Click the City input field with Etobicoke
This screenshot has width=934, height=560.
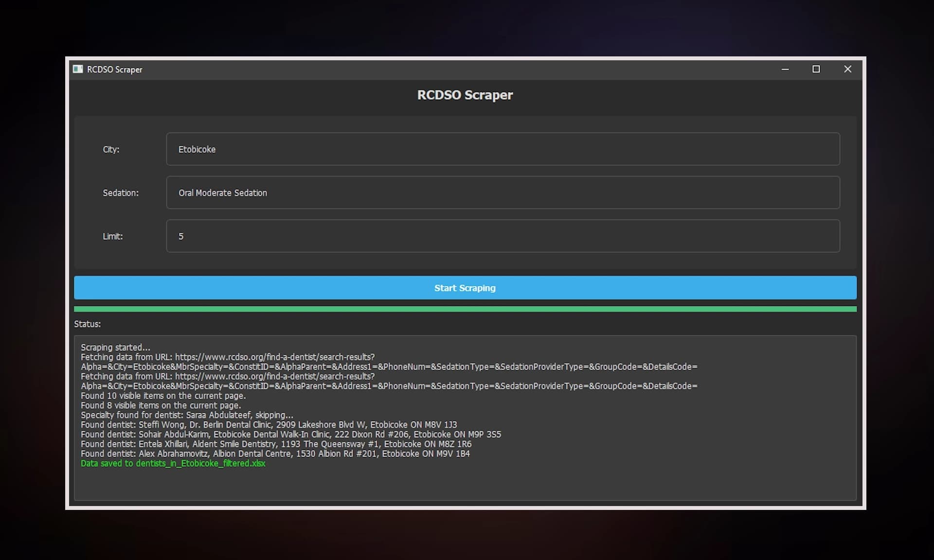[503, 149]
